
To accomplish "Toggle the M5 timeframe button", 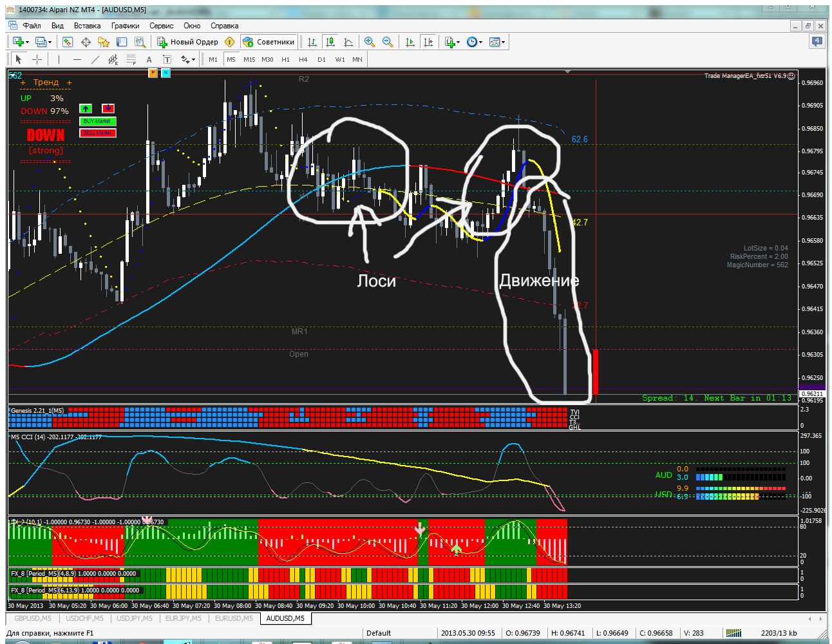I will click(x=231, y=59).
